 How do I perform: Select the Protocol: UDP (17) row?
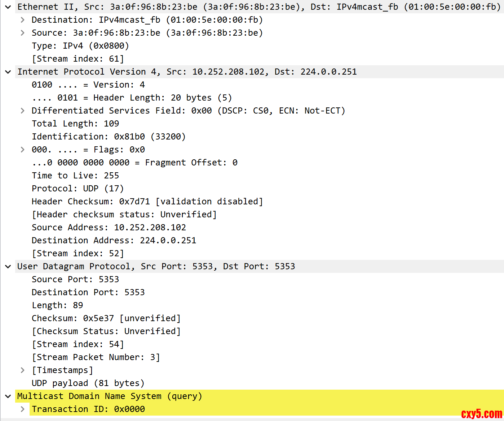pyautogui.click(x=78, y=189)
